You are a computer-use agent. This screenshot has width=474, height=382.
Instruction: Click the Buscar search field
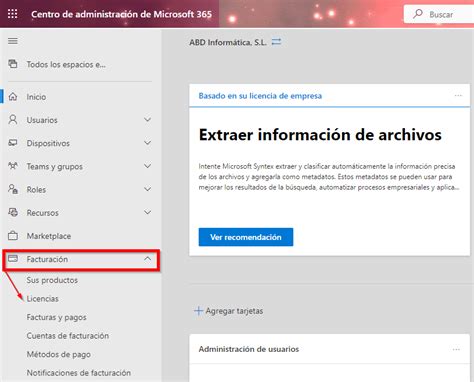click(439, 14)
